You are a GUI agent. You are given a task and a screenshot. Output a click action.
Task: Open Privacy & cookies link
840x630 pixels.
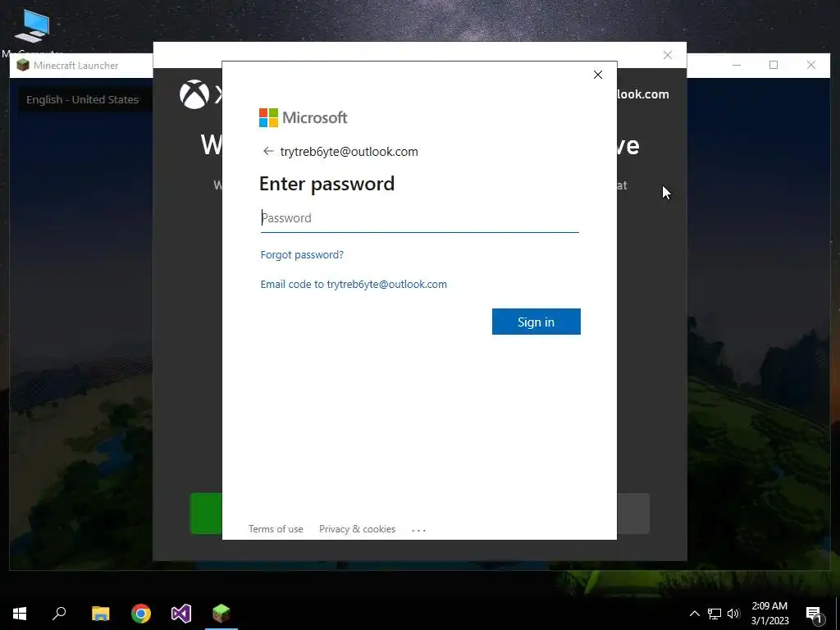(358, 529)
